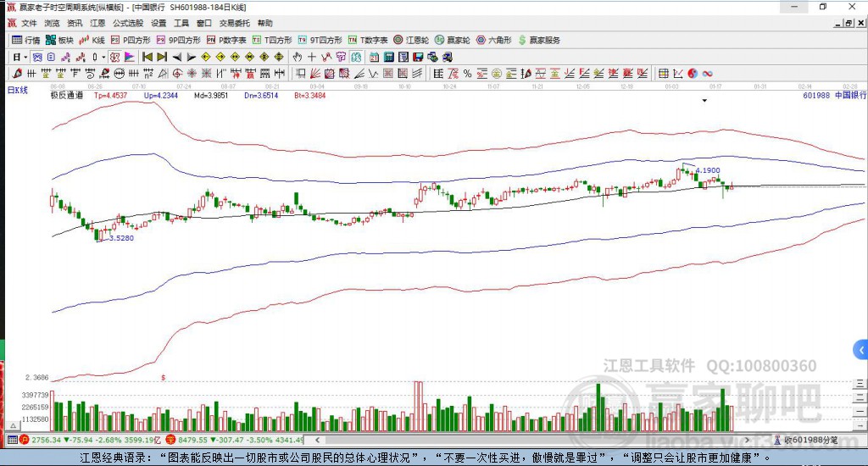Open the 板块 sector view
This screenshot has height=466, width=868.
pyautogui.click(x=59, y=40)
